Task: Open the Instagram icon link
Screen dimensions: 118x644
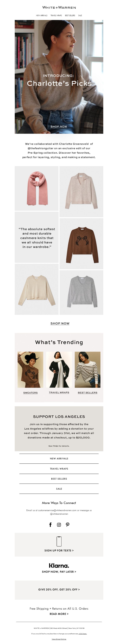Action: (59, 525)
